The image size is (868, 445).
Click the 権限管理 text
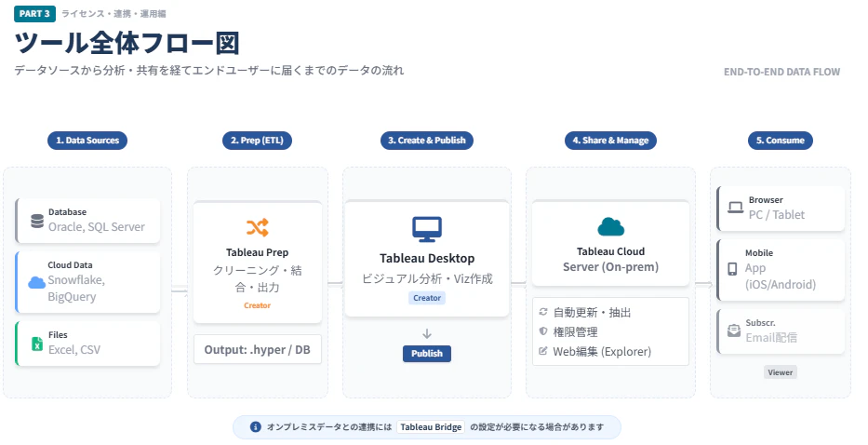tap(575, 332)
